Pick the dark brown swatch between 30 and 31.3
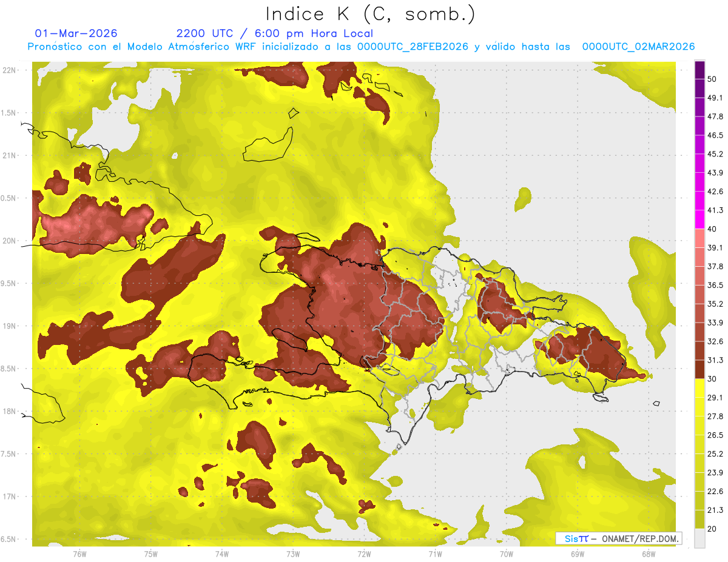Image resolution: width=728 pixels, height=562 pixels. [x=700, y=370]
